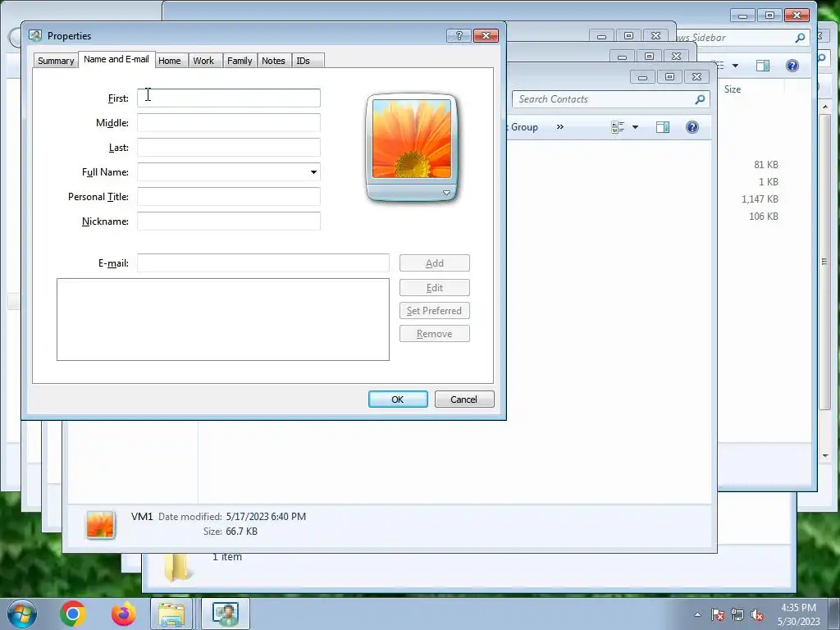Show hidden tray icons arrow
The image size is (840, 630).
697,614
